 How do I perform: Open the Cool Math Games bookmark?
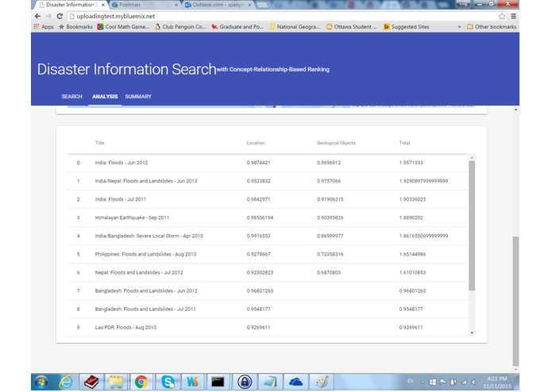(x=123, y=27)
